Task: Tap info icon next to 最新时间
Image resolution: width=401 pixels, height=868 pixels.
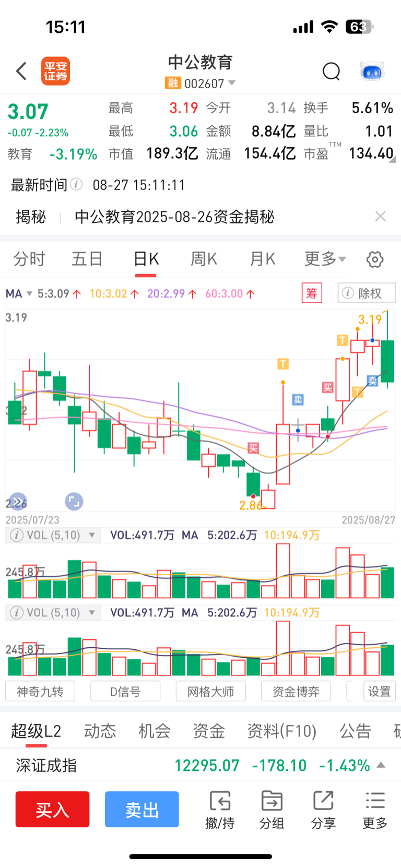Action: pyautogui.click(x=76, y=184)
